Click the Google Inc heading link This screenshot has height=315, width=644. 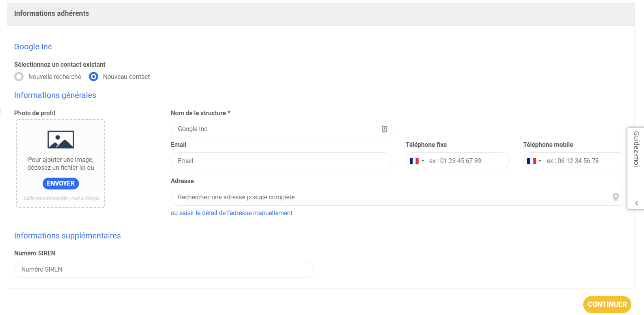pos(33,47)
